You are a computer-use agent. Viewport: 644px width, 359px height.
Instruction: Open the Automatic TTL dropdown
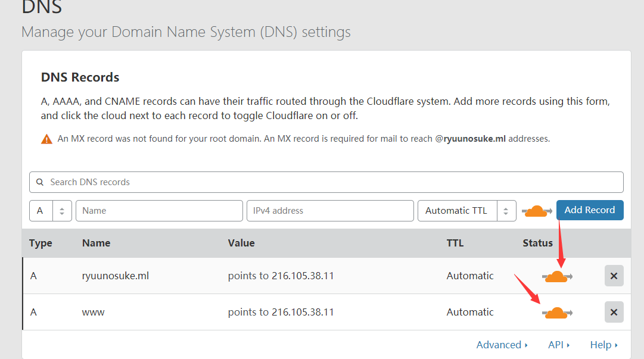(467, 211)
